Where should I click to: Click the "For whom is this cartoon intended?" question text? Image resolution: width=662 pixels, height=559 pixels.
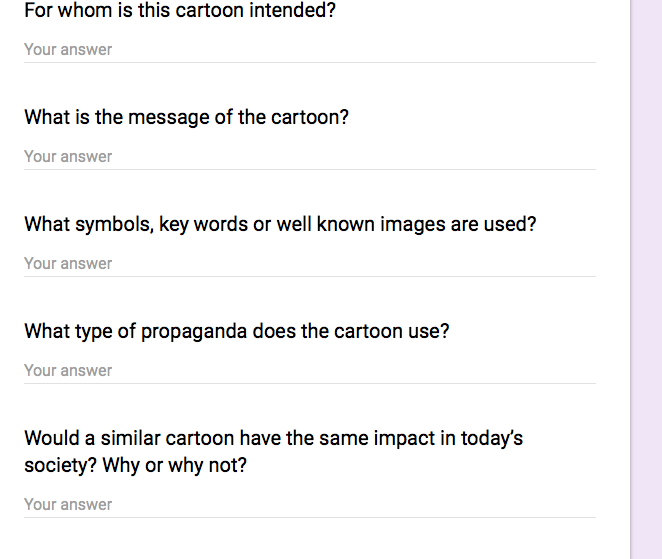[x=180, y=10]
